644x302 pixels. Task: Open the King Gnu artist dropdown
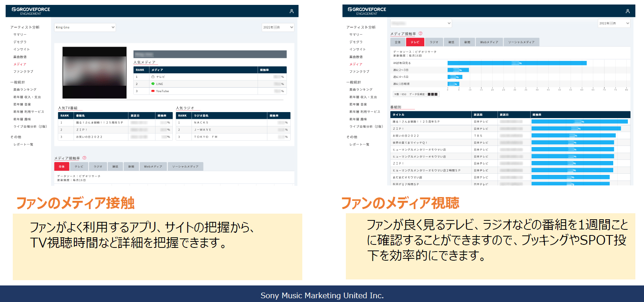tap(85, 27)
